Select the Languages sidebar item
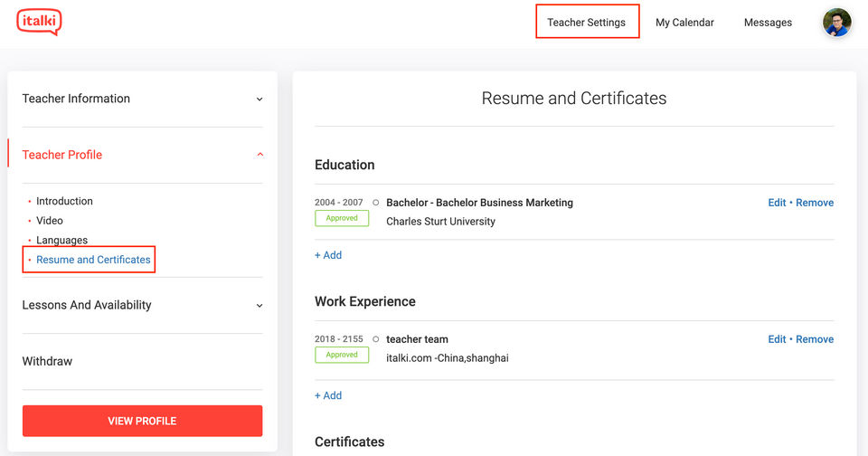The height and width of the screenshot is (456, 868). coord(61,240)
